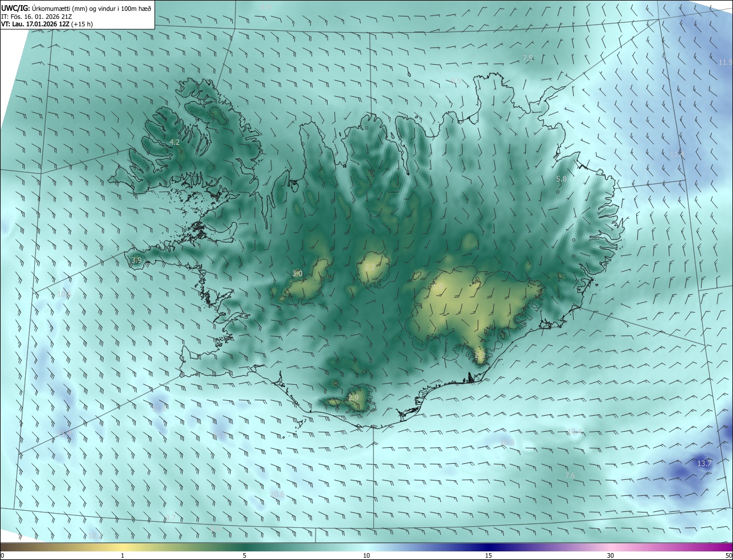Click the title 'UWC/IG: Úrkomumætti (mm) og vindur'

pos(76,8)
